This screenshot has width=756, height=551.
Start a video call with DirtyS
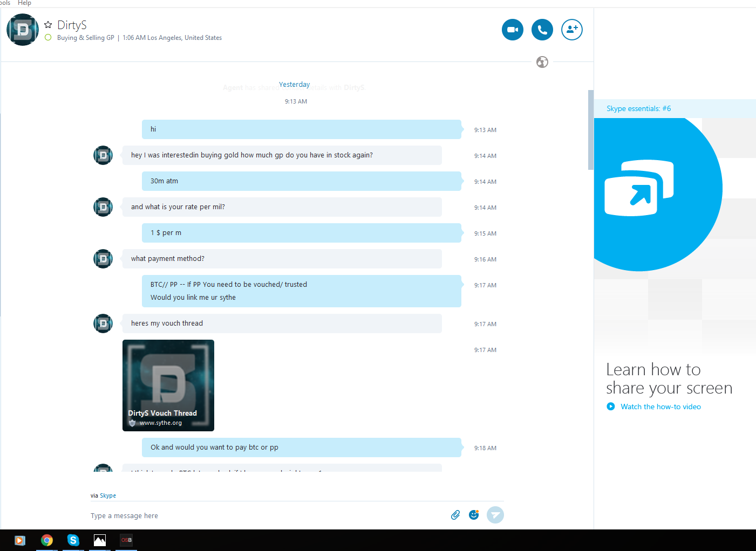click(513, 30)
